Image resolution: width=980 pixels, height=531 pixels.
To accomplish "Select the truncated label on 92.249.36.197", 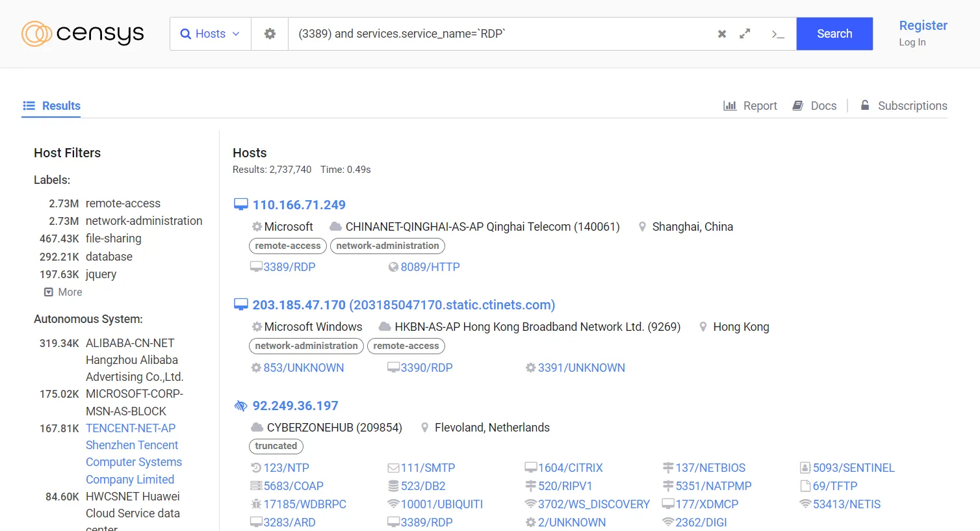I will point(276,446).
